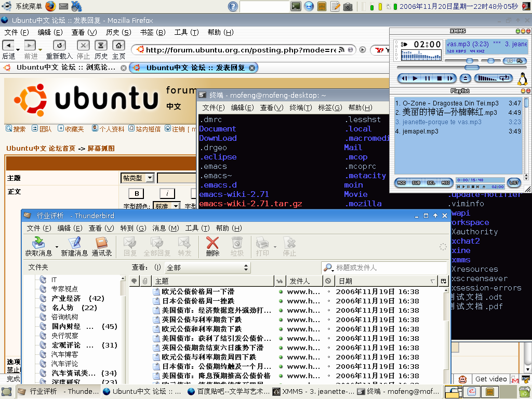Open Print dropdown arrow in Thunderbird
Screen dimensions: 532x399
click(x=275, y=247)
